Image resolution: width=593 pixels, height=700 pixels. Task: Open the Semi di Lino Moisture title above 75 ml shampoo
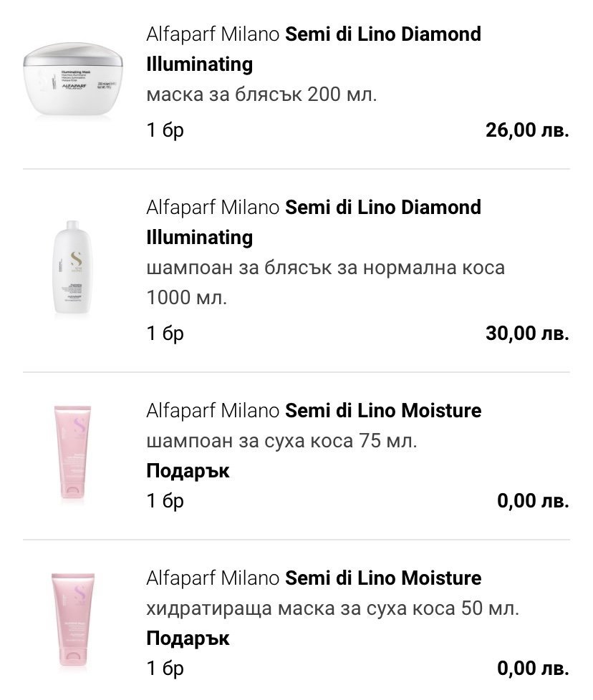(x=314, y=411)
